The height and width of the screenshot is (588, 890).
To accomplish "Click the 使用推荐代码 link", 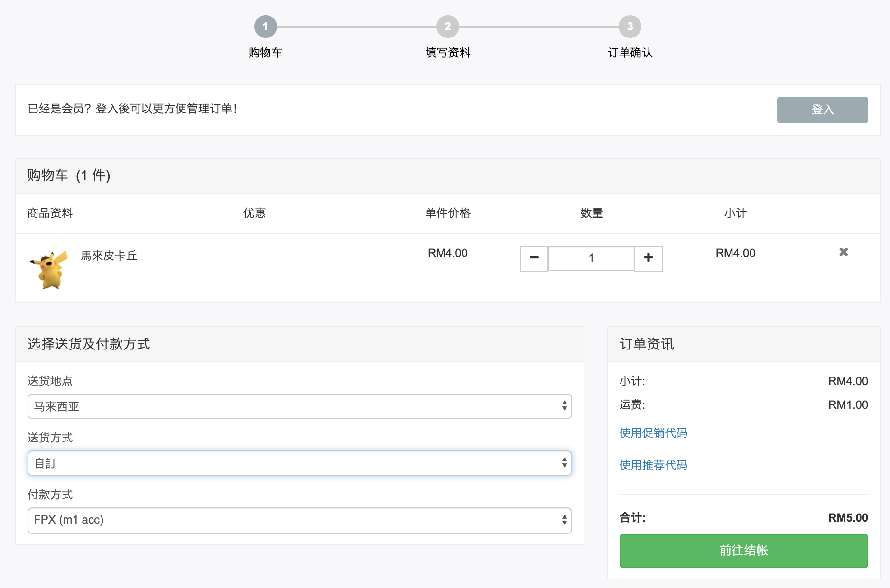I will (653, 465).
